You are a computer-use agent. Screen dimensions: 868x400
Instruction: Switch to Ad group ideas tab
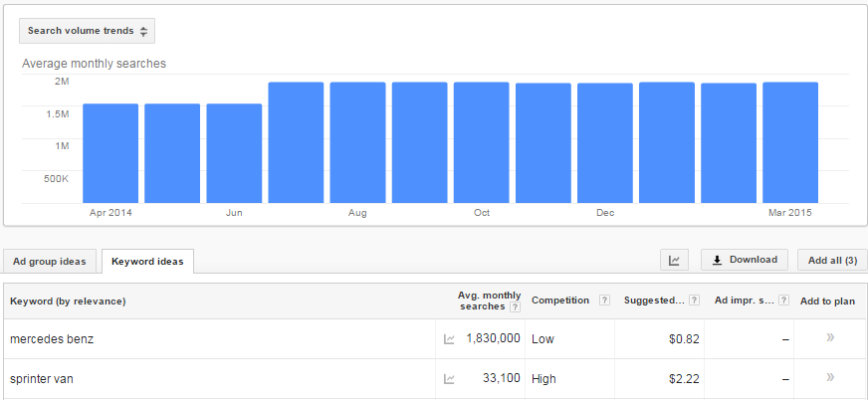[x=49, y=261]
